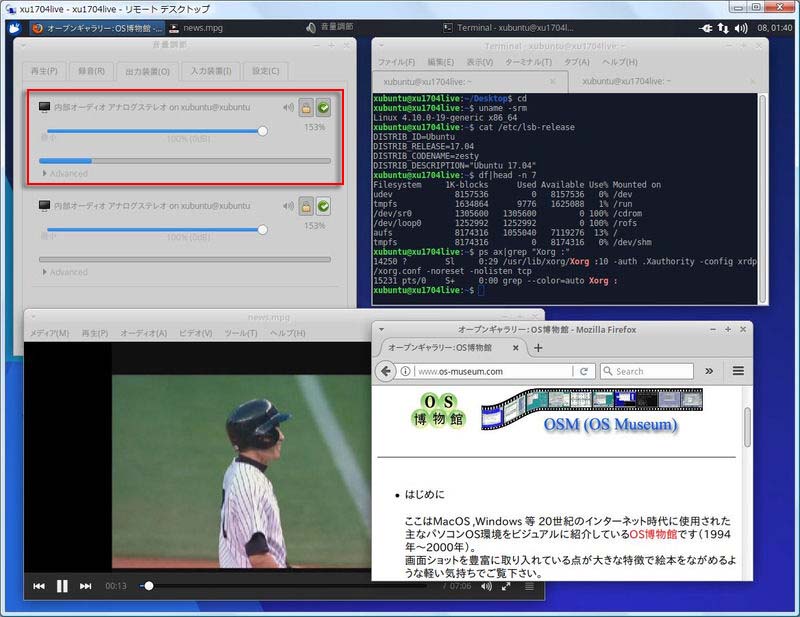Screen dimensions: 800x617
Task: Open media player ツール(T) menu
Action: pyautogui.click(x=241, y=333)
